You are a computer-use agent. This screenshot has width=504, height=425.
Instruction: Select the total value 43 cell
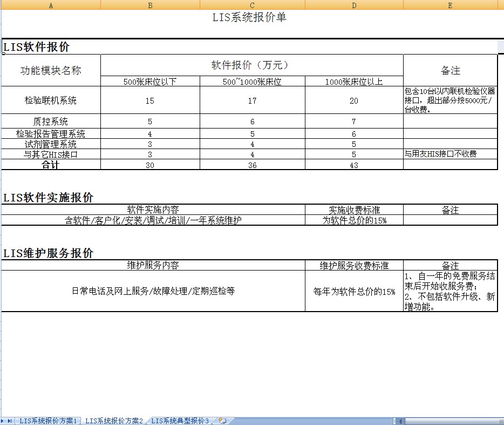click(x=354, y=165)
